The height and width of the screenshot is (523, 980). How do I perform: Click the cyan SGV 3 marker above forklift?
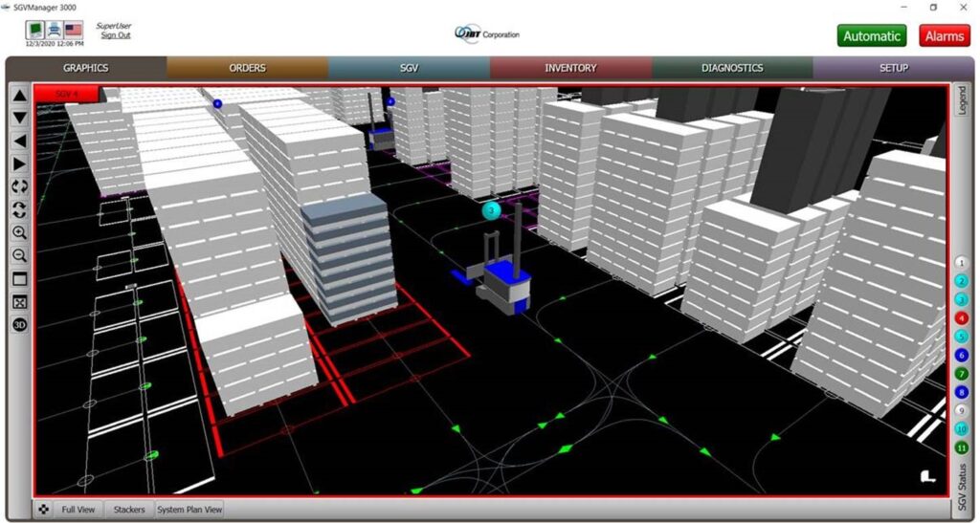(492, 209)
